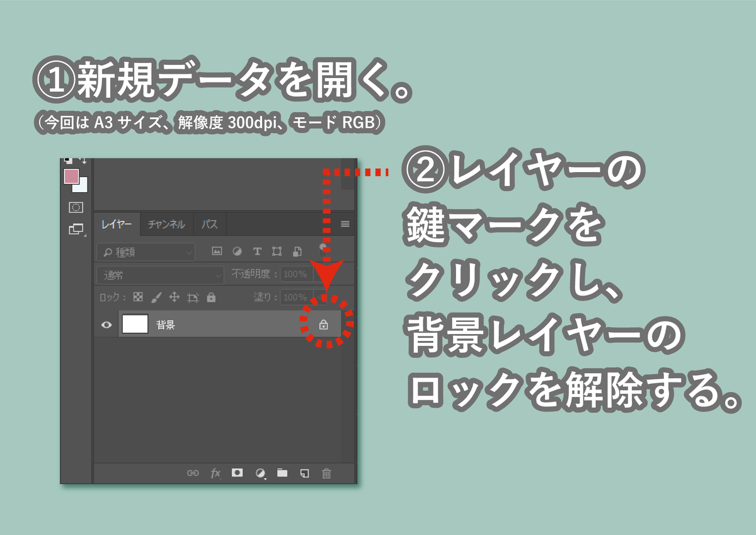The image size is (756, 535).
Task: Create a new layer icon
Action: pos(304,473)
